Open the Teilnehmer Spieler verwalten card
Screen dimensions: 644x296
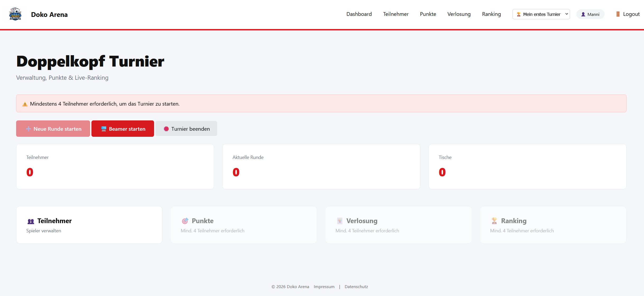pyautogui.click(x=89, y=225)
